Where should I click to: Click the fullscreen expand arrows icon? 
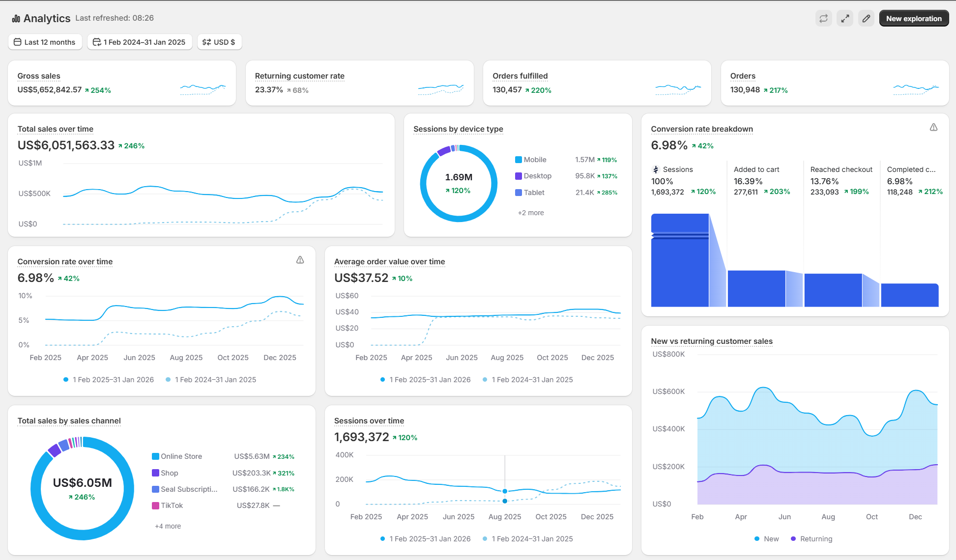[845, 19]
